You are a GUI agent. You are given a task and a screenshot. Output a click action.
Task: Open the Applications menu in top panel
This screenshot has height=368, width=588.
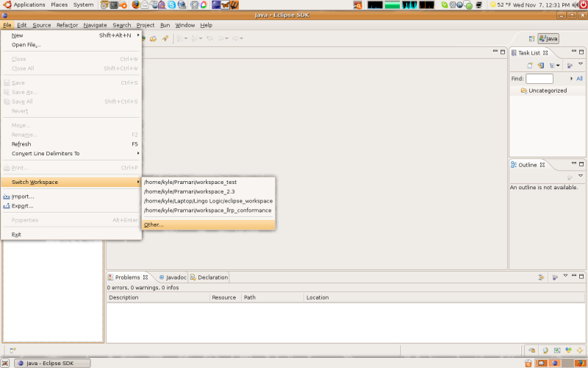click(29, 5)
